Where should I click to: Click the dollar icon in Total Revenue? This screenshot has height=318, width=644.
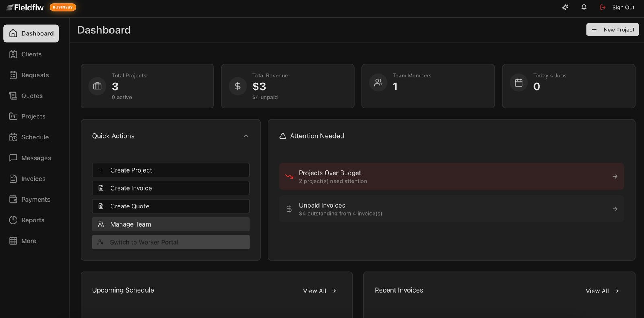click(238, 86)
